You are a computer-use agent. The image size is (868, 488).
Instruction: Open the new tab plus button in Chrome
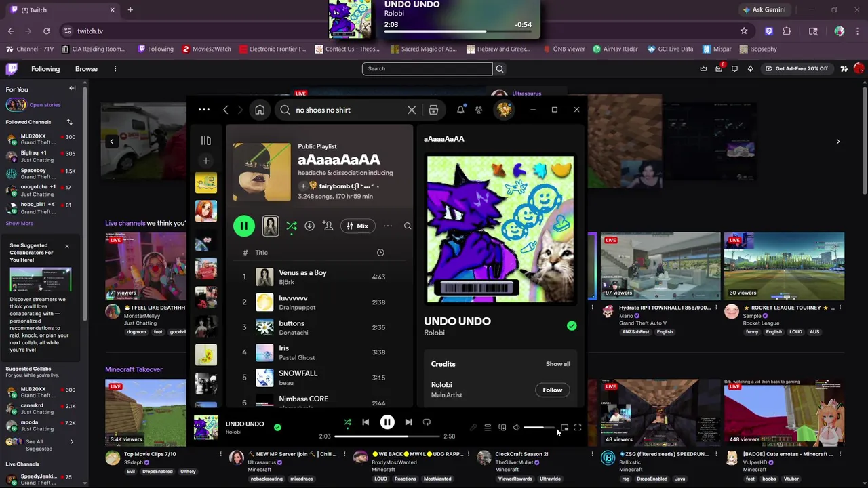coord(130,10)
